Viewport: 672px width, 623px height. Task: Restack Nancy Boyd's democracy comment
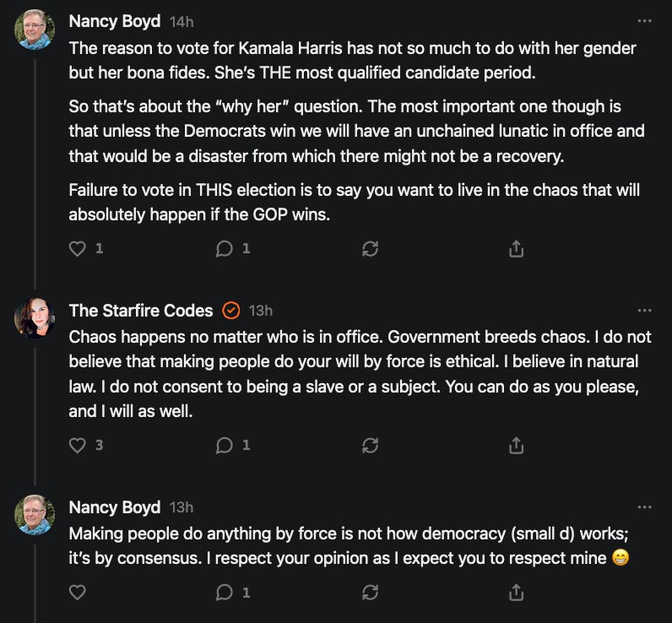pyautogui.click(x=370, y=593)
